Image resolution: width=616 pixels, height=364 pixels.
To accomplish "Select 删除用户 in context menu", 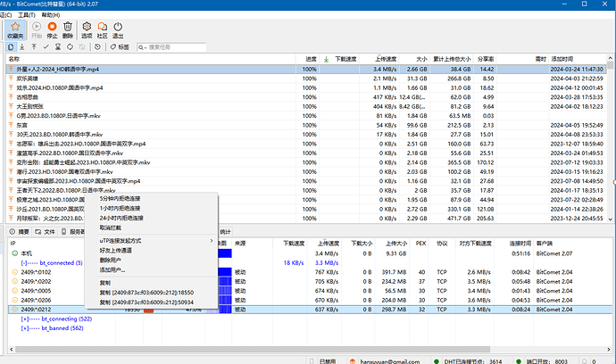I will [x=110, y=260].
